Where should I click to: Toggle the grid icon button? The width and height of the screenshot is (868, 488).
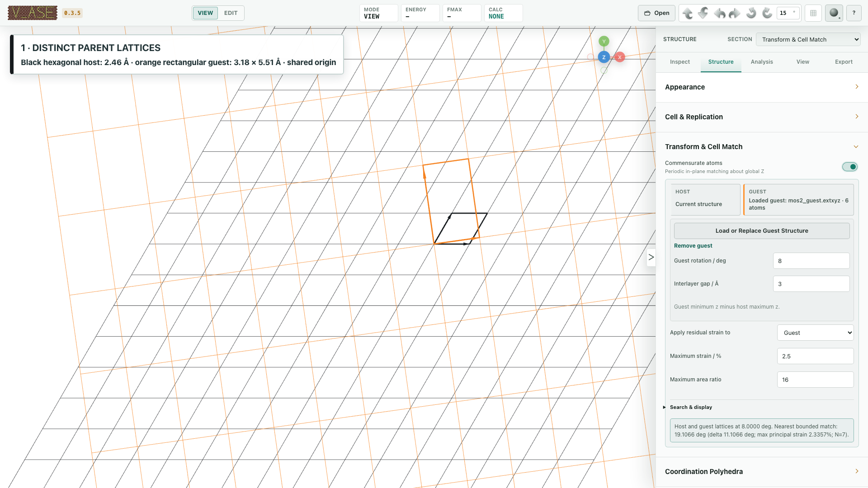(813, 13)
